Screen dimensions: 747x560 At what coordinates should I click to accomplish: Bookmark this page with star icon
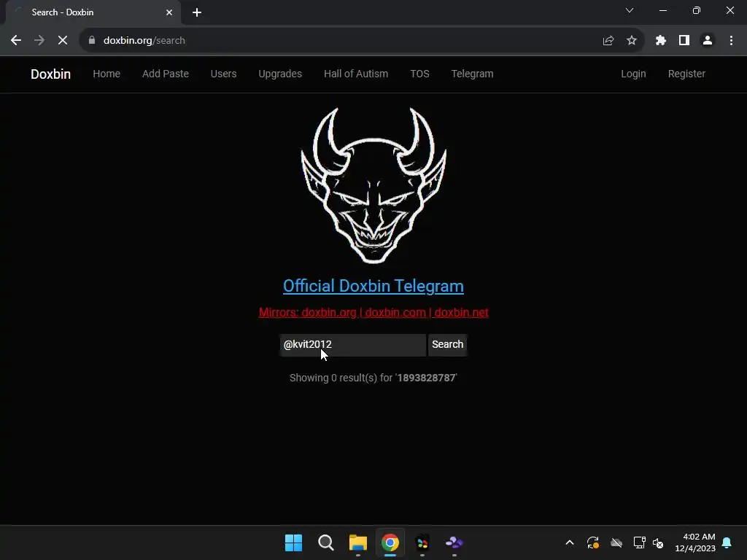[x=632, y=41]
